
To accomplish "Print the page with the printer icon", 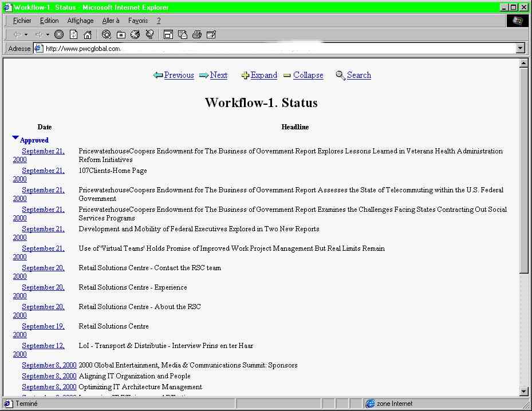I will pos(197,34).
